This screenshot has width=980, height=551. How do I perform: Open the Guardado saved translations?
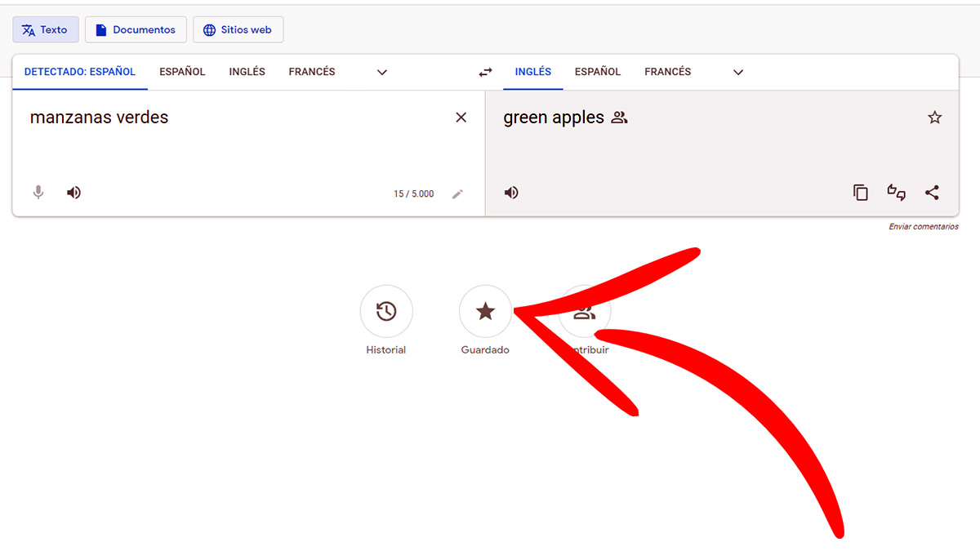pyautogui.click(x=485, y=311)
